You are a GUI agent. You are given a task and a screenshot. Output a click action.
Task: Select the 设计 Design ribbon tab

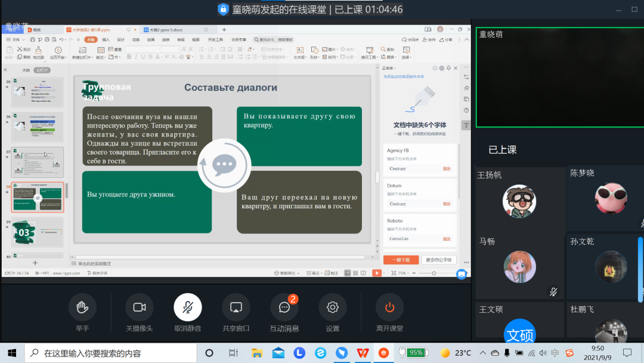[120, 40]
